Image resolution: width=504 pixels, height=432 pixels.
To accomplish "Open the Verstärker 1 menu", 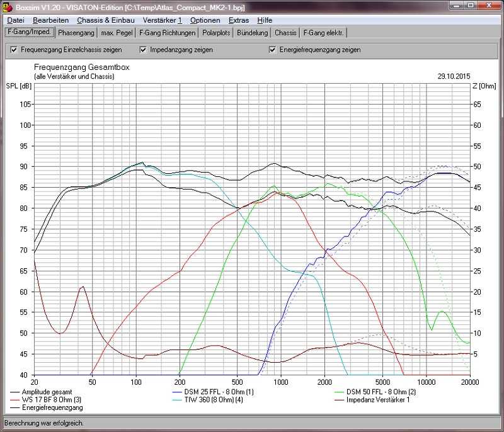I will 162,20.
